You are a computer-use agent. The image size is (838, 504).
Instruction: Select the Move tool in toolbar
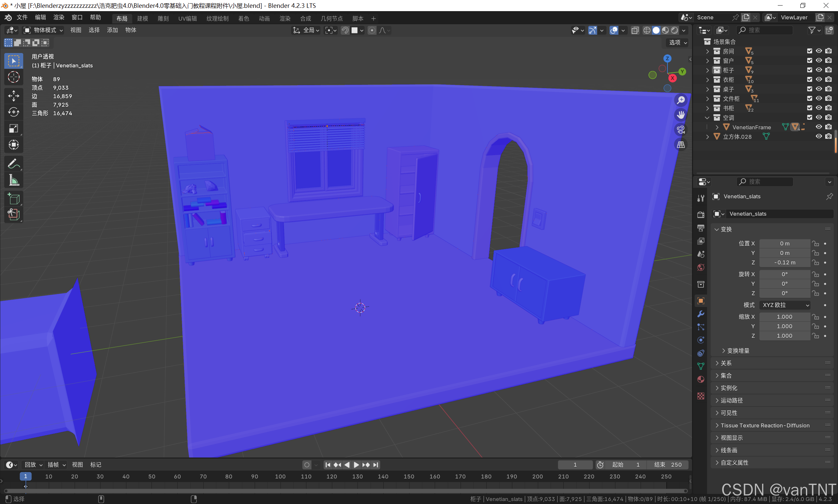tap(14, 96)
